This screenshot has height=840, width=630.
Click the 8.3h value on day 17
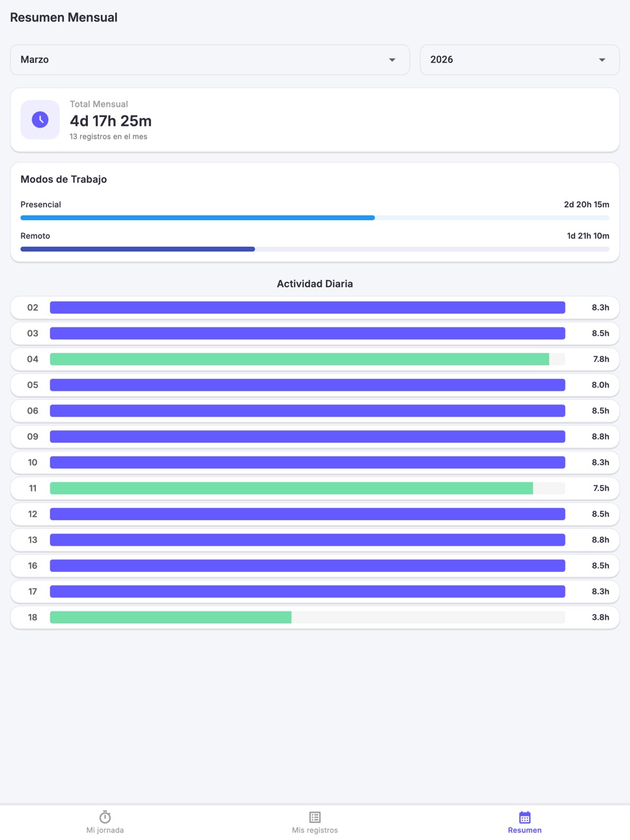[x=601, y=592]
